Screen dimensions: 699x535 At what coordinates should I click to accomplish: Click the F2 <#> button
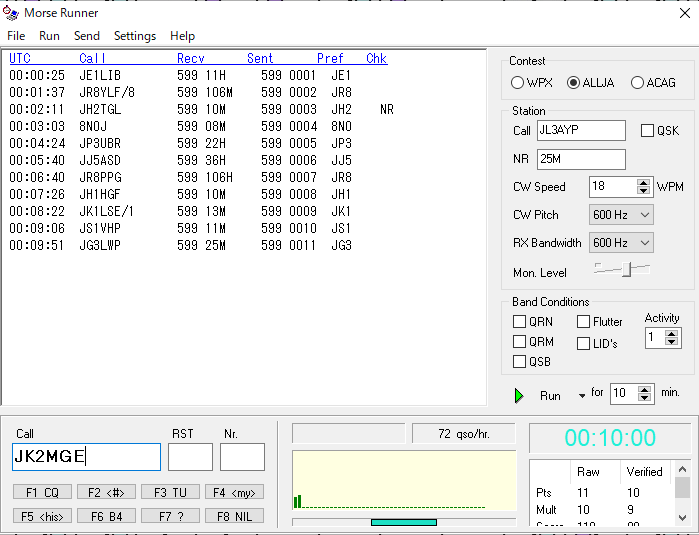pyautogui.click(x=106, y=492)
